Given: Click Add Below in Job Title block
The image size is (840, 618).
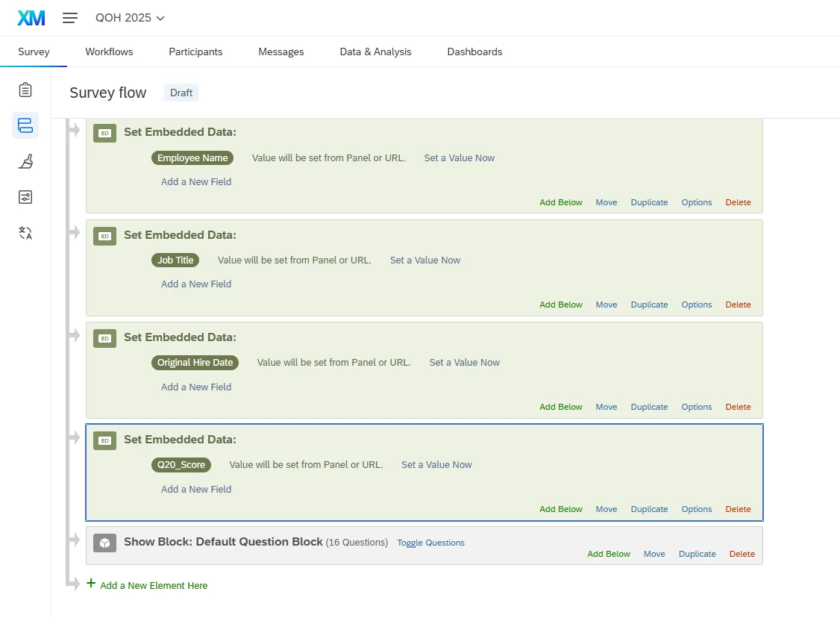Looking at the screenshot, I should pos(561,305).
